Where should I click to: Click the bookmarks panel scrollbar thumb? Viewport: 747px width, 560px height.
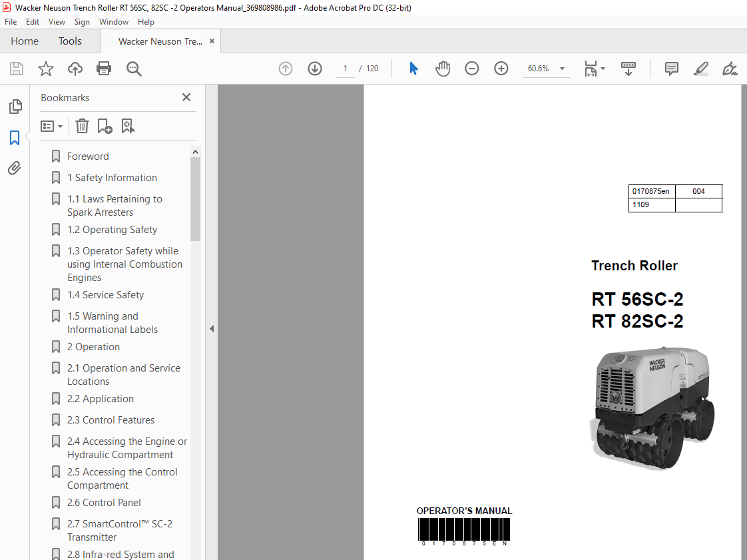pos(195,199)
